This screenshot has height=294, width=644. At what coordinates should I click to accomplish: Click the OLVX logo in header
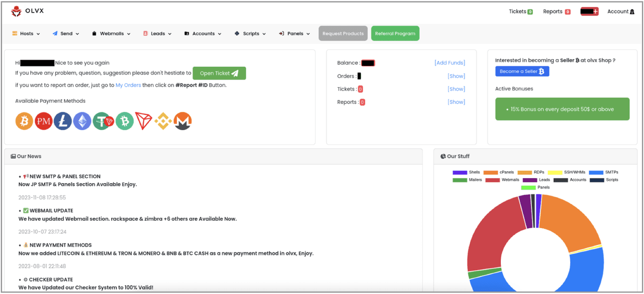tap(28, 11)
